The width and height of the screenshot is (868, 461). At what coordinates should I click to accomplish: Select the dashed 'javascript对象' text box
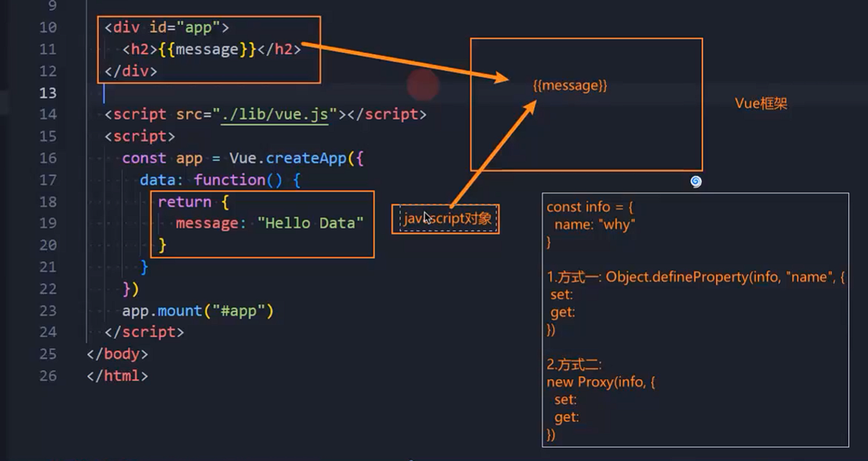(445, 219)
